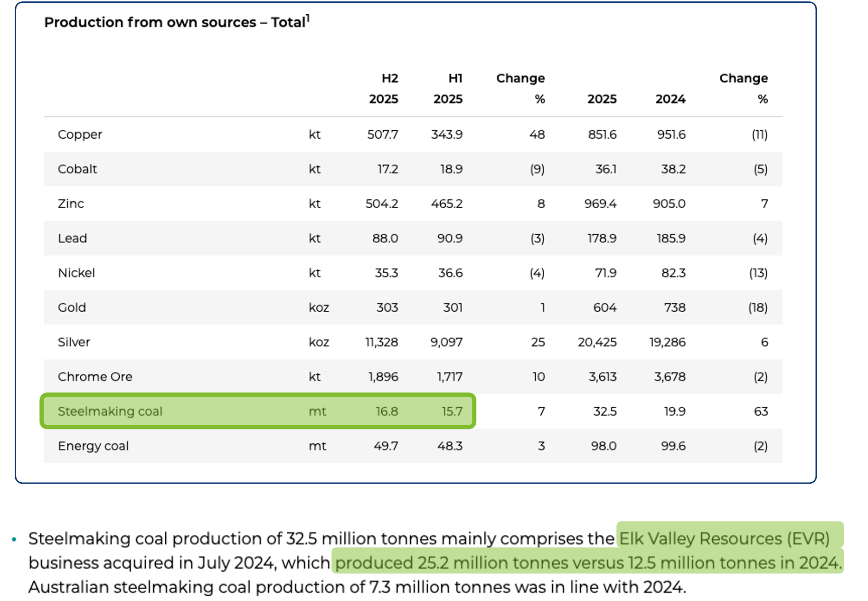Click Silver H2 2025 value 11,328
Image resolution: width=868 pixels, height=601 pixels.
[382, 343]
